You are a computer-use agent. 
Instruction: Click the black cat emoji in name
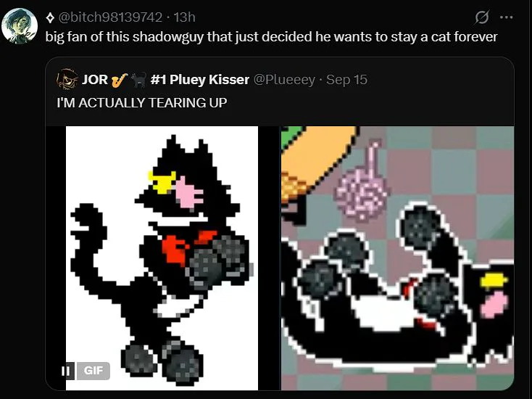point(138,80)
